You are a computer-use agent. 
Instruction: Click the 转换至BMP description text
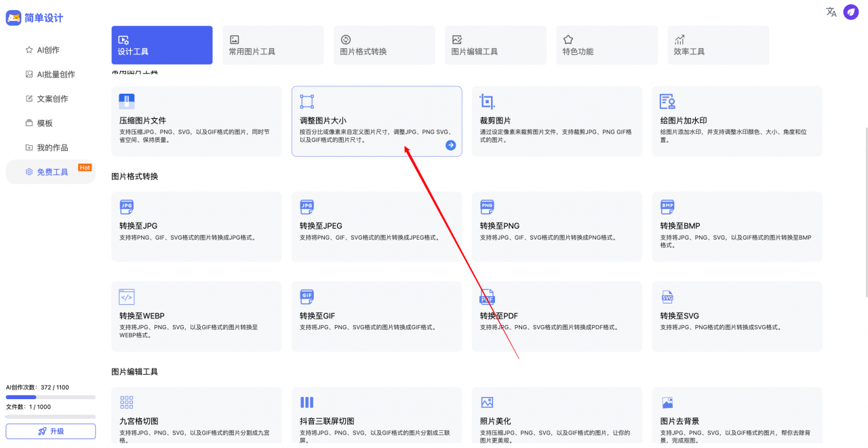(736, 241)
